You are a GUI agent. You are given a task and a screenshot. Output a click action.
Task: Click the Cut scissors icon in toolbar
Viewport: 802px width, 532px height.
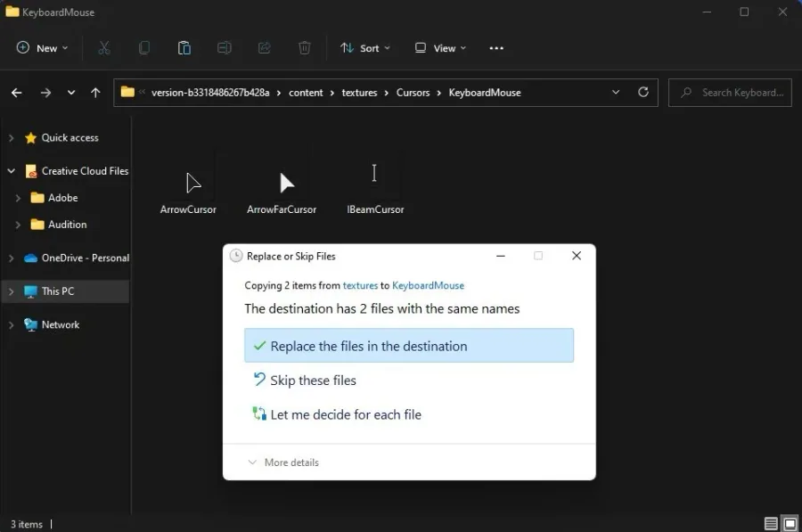104,48
